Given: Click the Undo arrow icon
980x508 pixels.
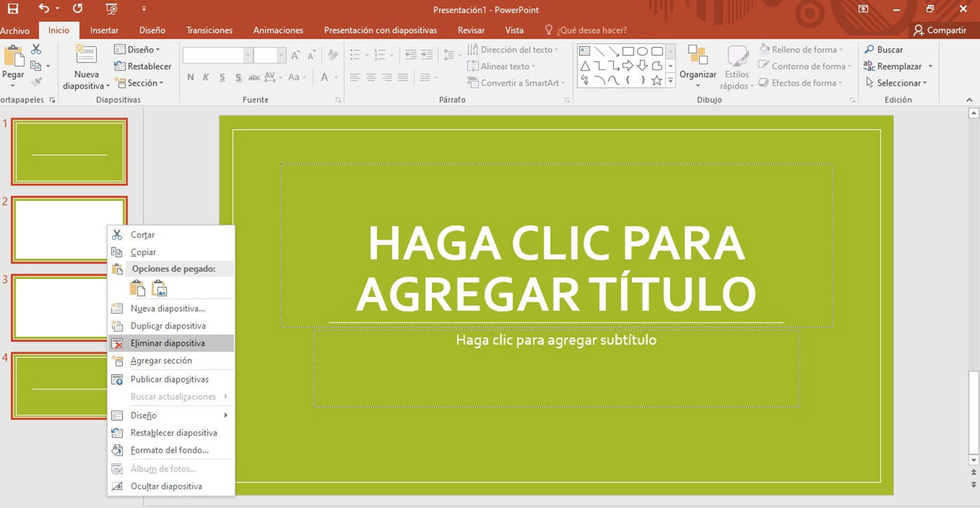Looking at the screenshot, I should (x=44, y=9).
